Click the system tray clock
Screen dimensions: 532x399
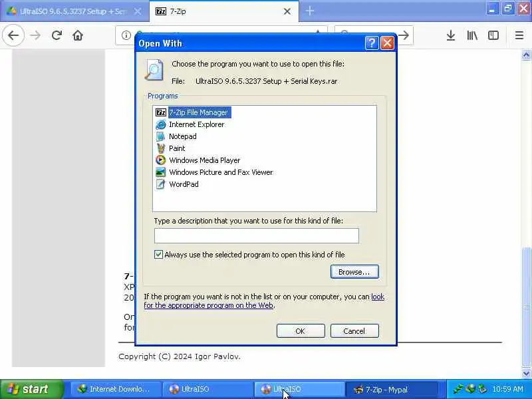[507, 389]
